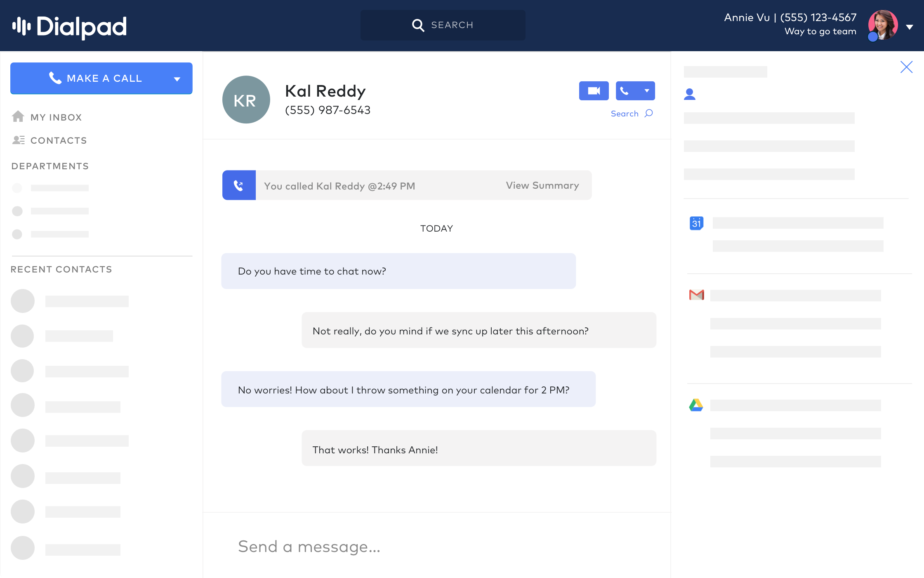Image resolution: width=924 pixels, height=578 pixels.
Task: Click the magnifier icon in top search
Action: (x=418, y=25)
